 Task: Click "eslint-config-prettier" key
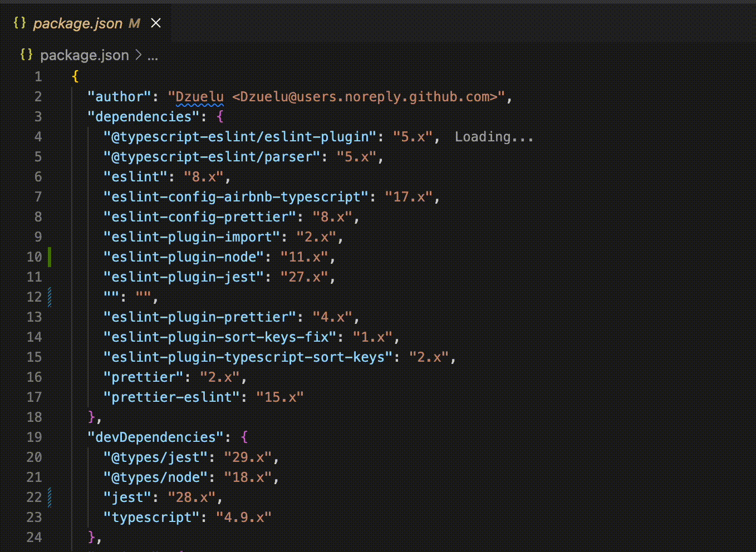[200, 217]
